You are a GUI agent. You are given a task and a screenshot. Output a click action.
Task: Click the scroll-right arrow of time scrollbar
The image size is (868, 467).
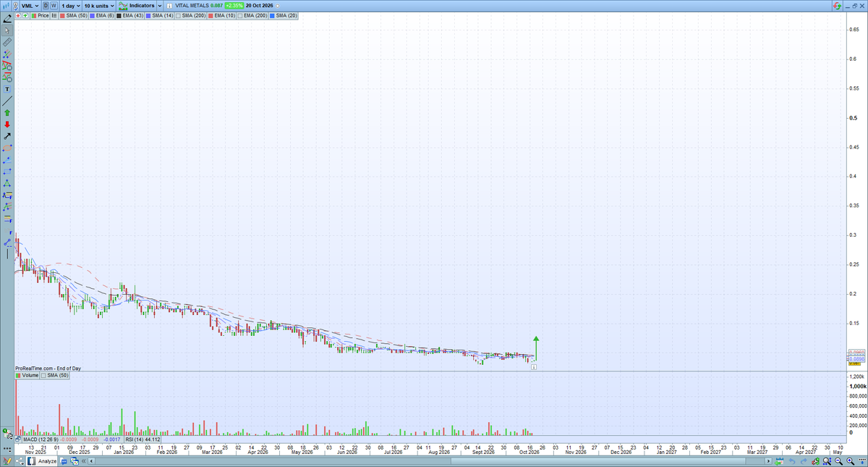[x=768, y=461]
